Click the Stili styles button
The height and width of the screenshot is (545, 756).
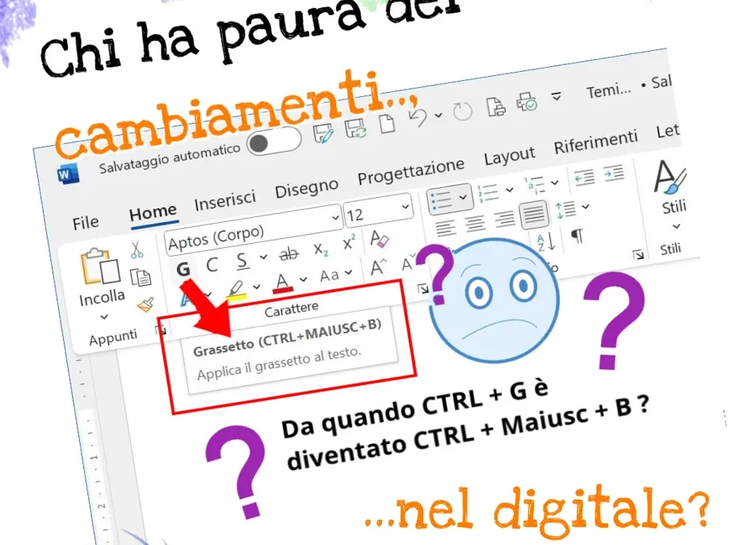tap(671, 193)
